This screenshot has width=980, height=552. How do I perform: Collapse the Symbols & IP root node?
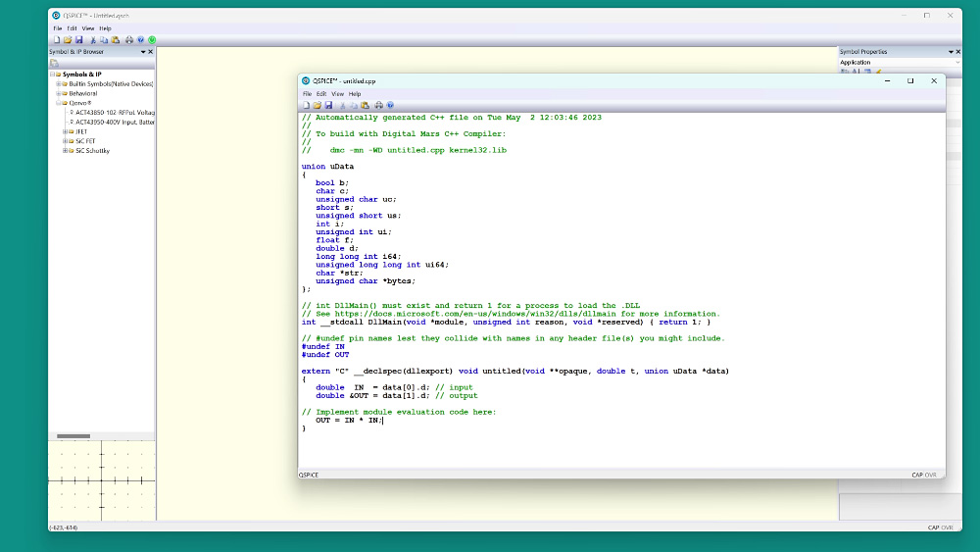(x=52, y=75)
